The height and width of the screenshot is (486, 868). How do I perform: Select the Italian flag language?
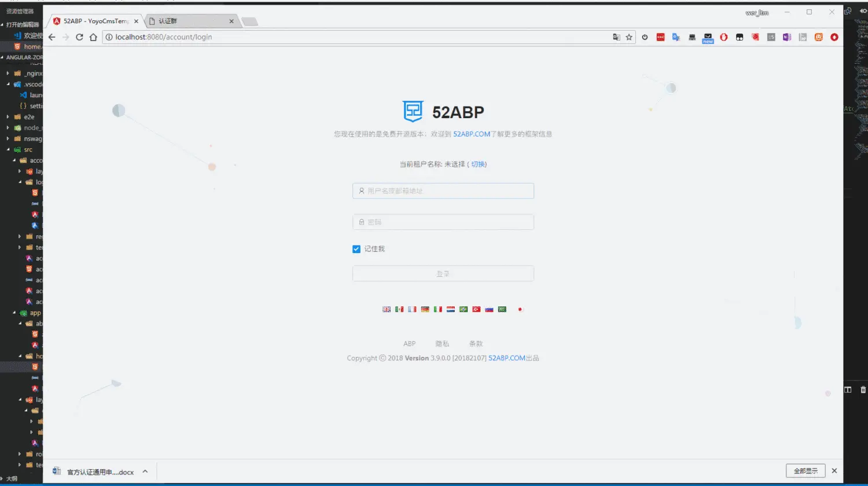pos(438,309)
